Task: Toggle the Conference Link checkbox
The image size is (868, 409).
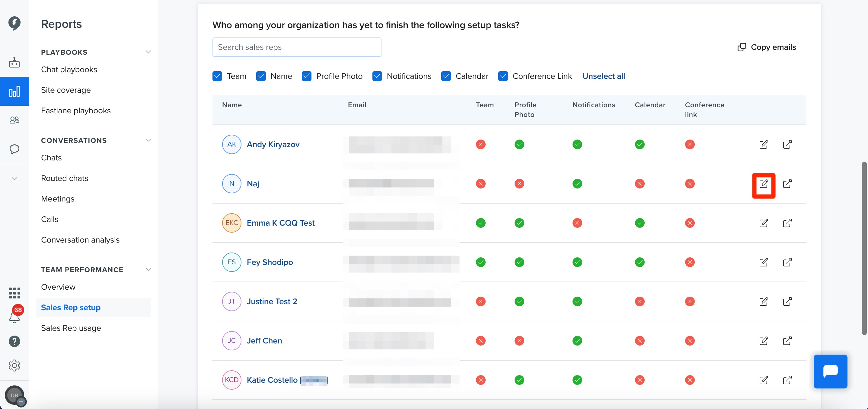Action: click(503, 76)
